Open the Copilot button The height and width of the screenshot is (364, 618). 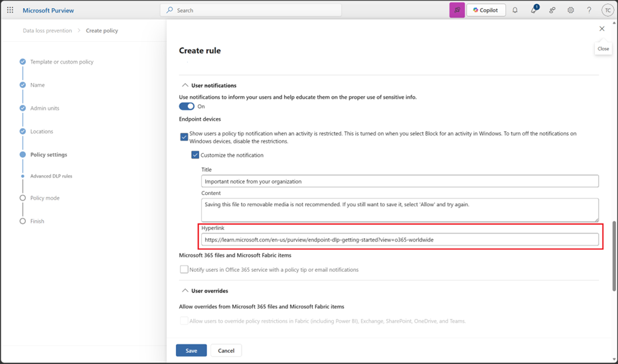pyautogui.click(x=486, y=10)
